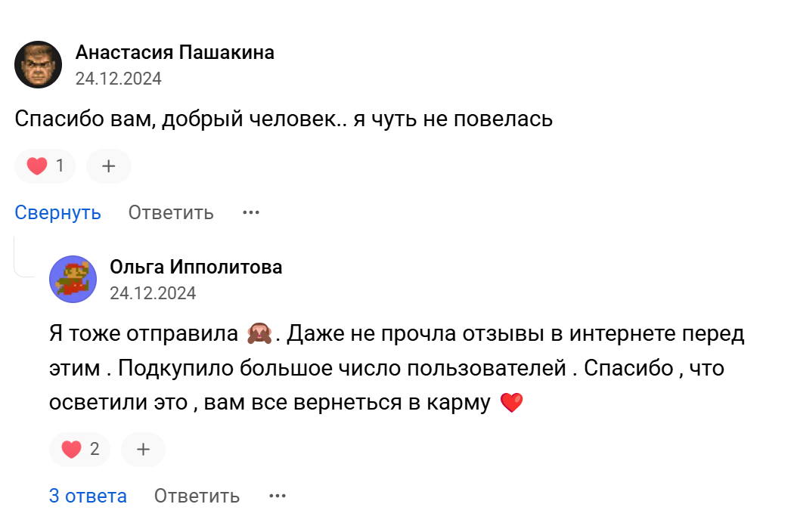Open Ольга Ипполитова profile name link
This screenshot has height=532, width=794.
click(196, 267)
